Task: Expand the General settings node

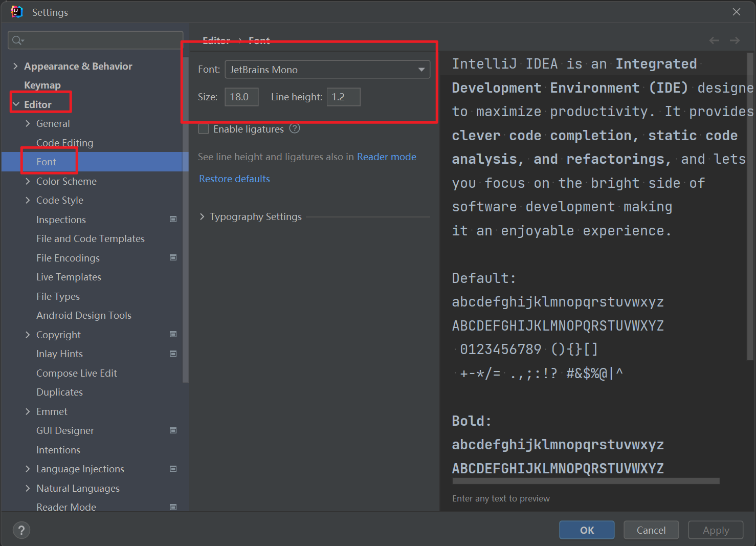Action: [x=28, y=123]
